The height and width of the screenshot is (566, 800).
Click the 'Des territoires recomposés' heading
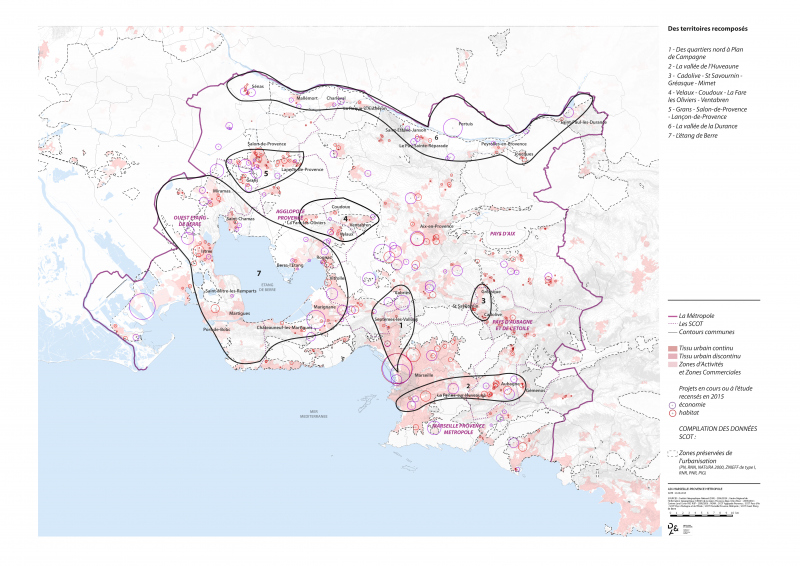tap(706, 29)
